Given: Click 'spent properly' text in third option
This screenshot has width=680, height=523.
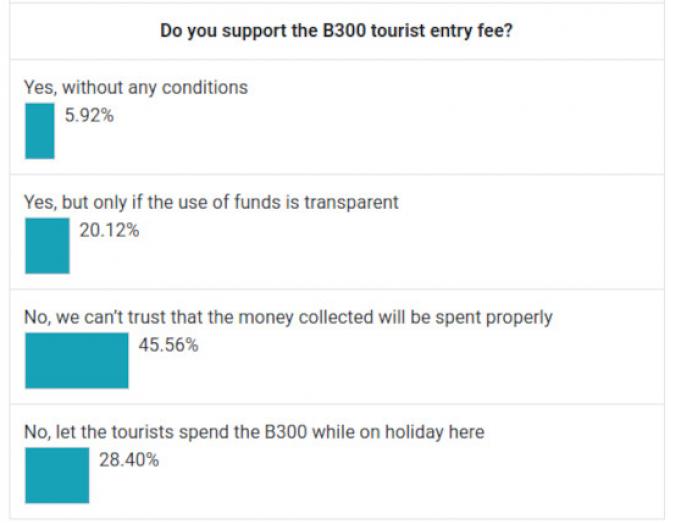Looking at the screenshot, I should pos(494,318).
